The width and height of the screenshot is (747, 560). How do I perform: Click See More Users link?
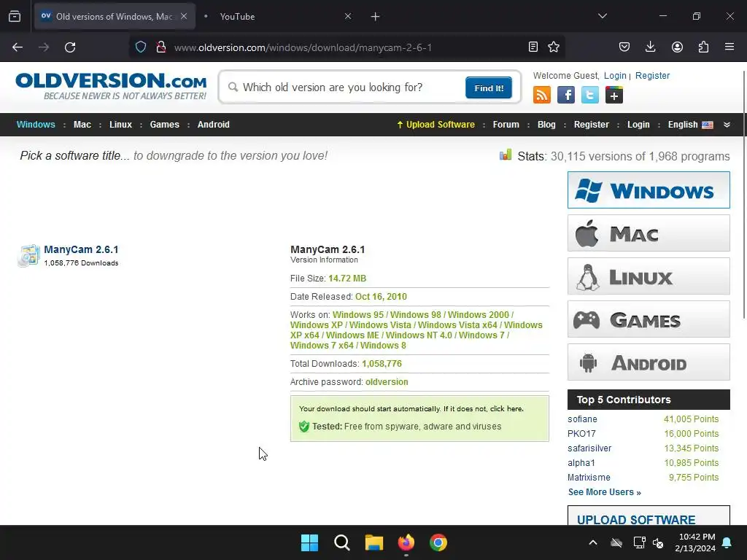point(605,492)
